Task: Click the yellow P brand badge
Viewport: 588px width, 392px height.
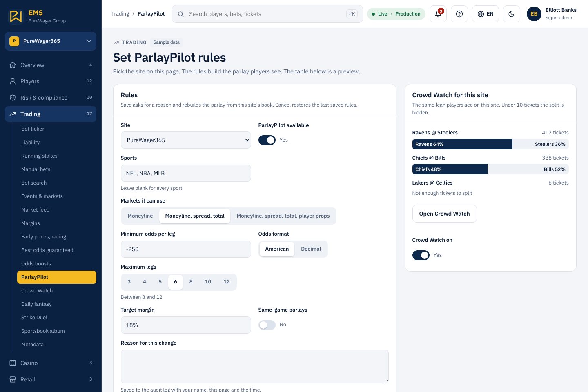Action: (14, 41)
